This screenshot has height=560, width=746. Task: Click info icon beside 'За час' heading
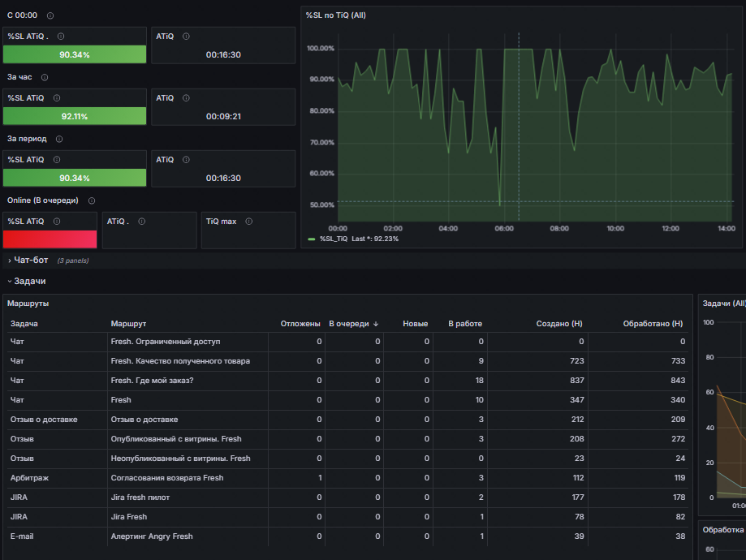click(x=45, y=77)
